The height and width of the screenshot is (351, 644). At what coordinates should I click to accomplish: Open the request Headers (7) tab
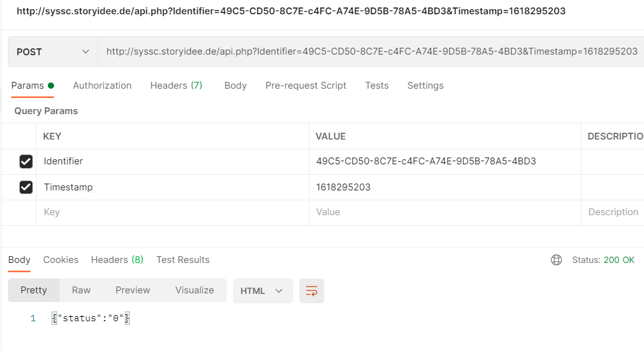[176, 86]
